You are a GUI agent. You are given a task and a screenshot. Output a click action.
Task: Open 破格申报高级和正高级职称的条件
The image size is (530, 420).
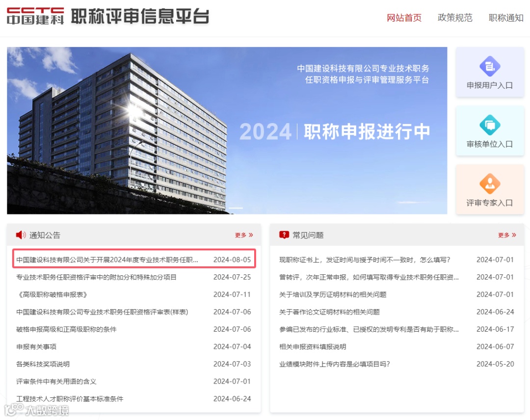tap(66, 329)
